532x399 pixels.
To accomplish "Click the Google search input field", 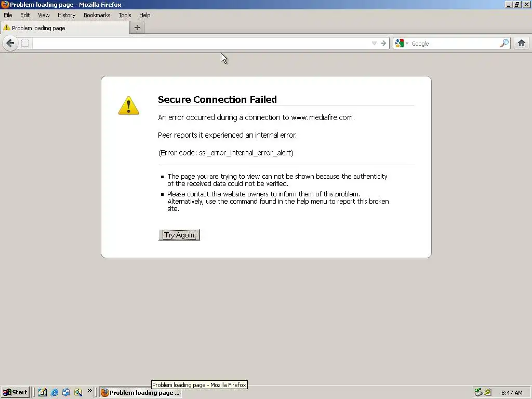I will [454, 44].
